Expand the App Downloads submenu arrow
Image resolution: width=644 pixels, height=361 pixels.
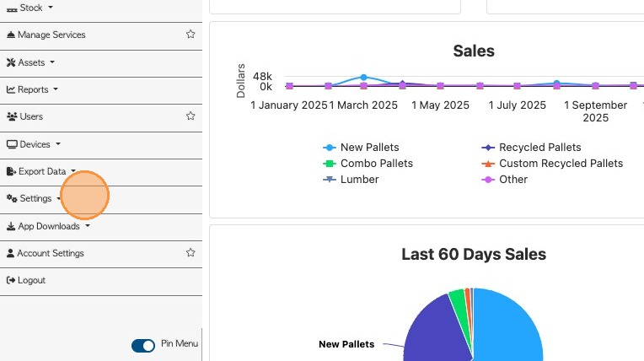click(88, 226)
